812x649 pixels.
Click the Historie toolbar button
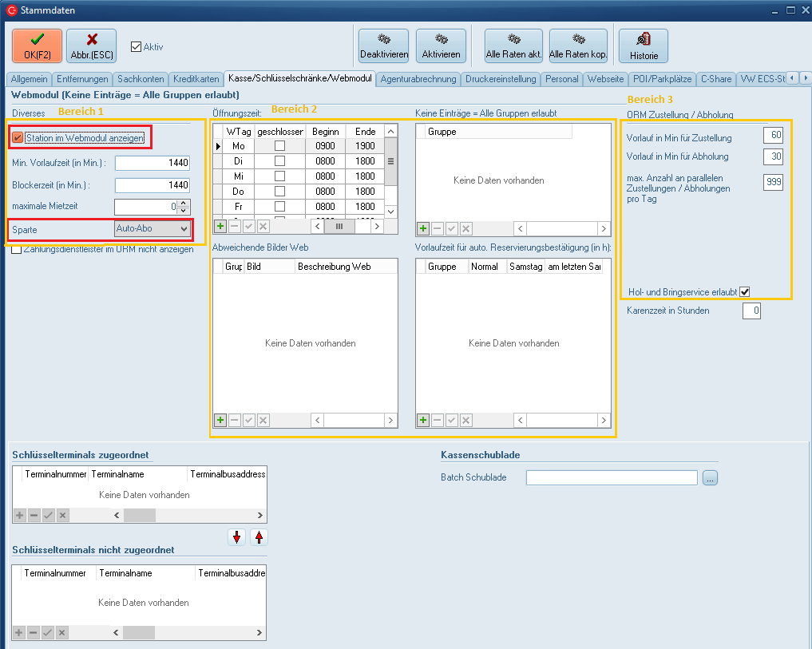click(x=643, y=46)
